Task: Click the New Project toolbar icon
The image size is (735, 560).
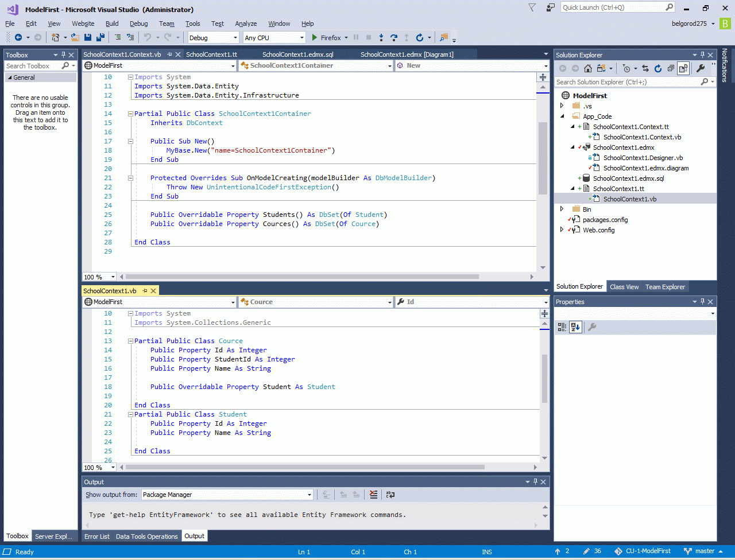Action: tap(56, 37)
